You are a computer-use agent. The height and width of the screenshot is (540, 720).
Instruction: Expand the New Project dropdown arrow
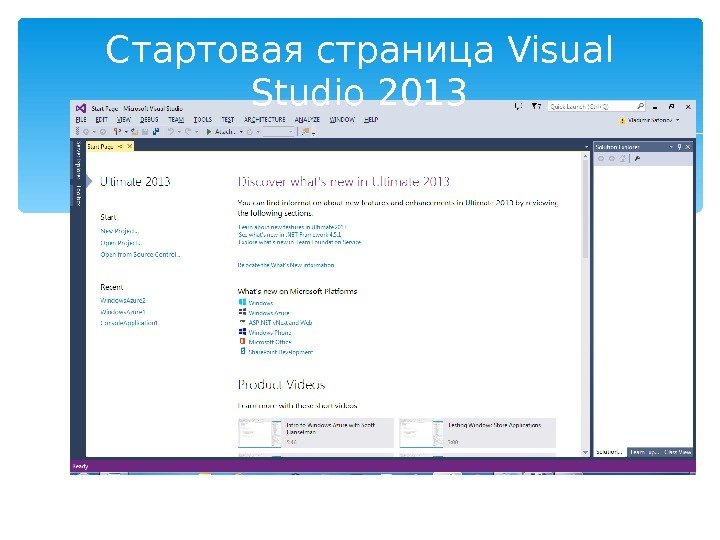126,132
